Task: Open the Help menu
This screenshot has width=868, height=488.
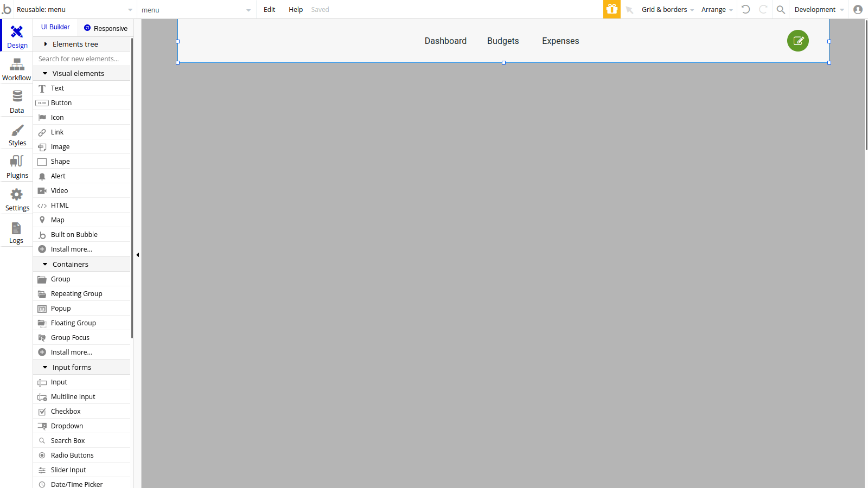Action: tap(296, 10)
